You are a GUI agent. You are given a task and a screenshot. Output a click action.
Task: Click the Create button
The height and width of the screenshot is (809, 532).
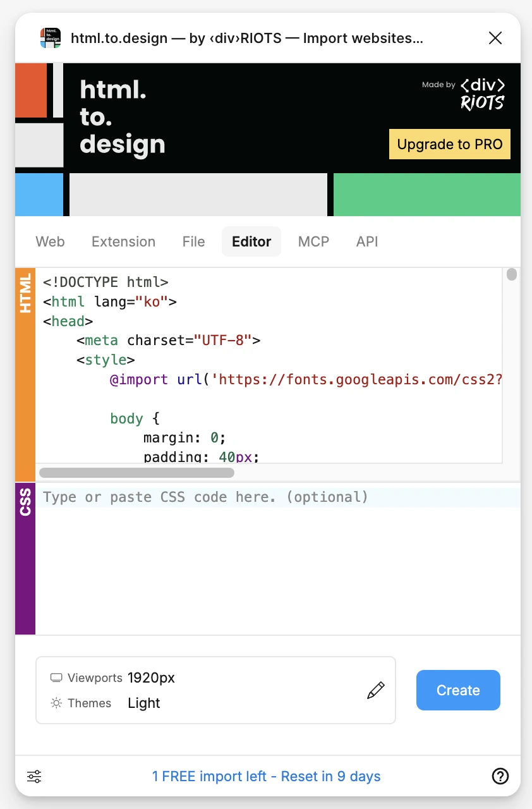coord(458,690)
